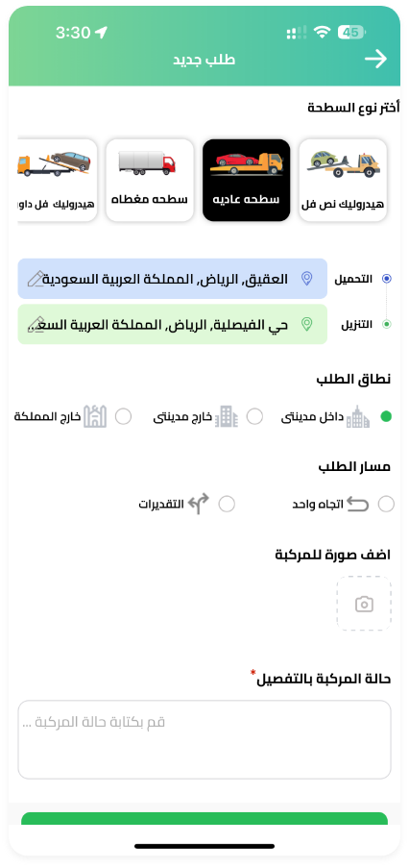This screenshot has width=409, height=868.
Task: Select the خارج المملكة radio option
Action: point(123,417)
